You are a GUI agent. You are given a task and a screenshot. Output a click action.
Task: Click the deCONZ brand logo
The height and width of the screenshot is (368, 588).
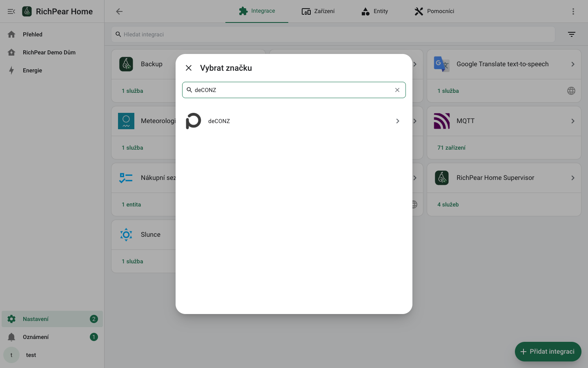194,121
